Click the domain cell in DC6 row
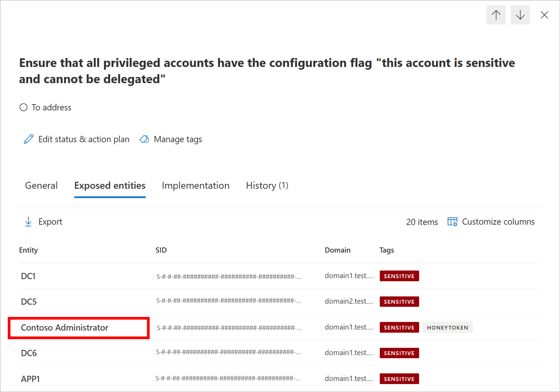This screenshot has height=392, width=560. click(349, 353)
